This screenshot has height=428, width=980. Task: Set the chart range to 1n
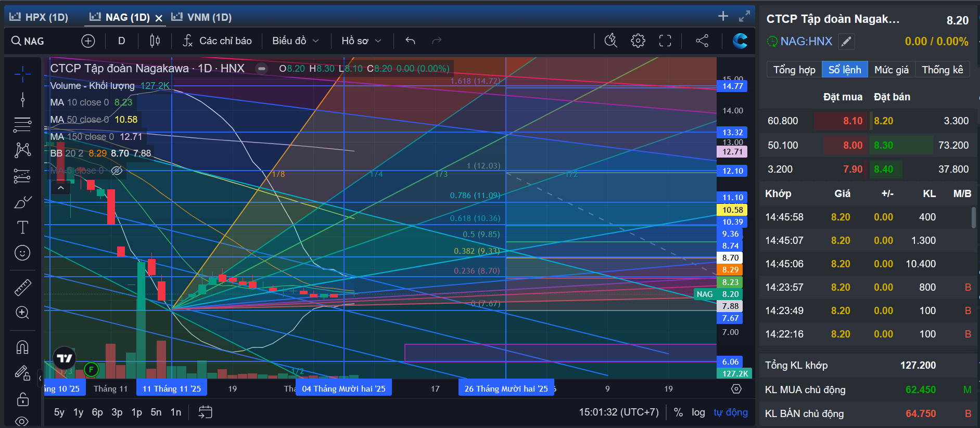pos(176,412)
